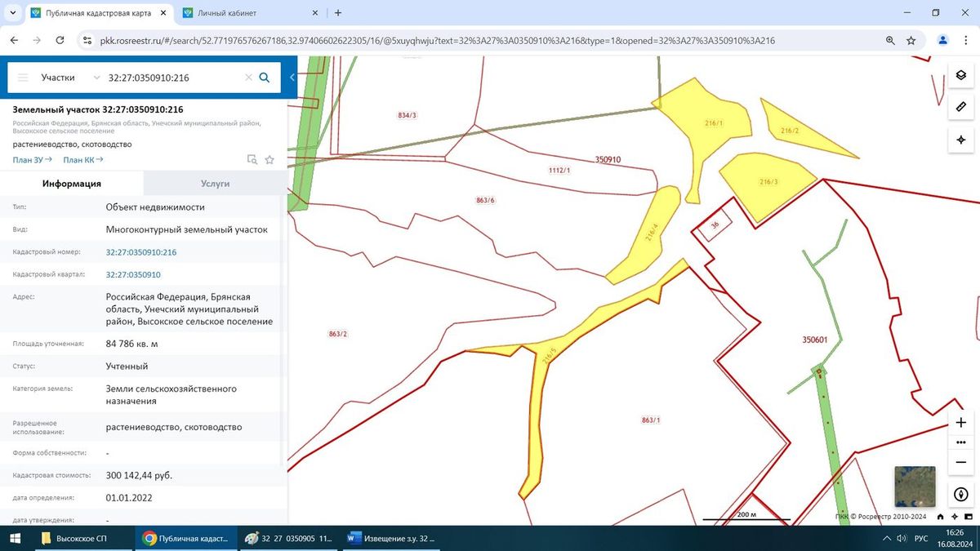This screenshot has height=551, width=980.
Task: Run the search with the magnifier icon
Action: [265, 78]
